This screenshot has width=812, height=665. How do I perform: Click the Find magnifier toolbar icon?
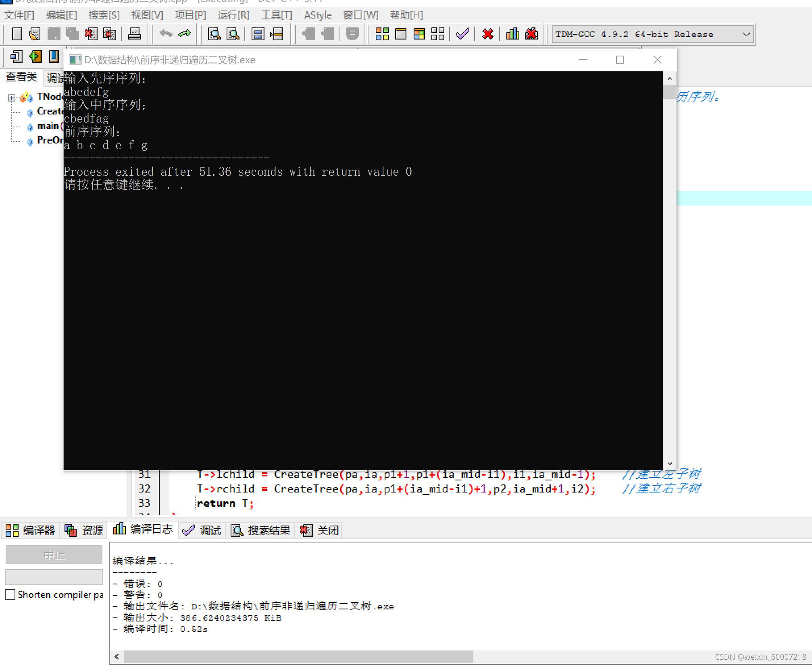click(x=214, y=34)
